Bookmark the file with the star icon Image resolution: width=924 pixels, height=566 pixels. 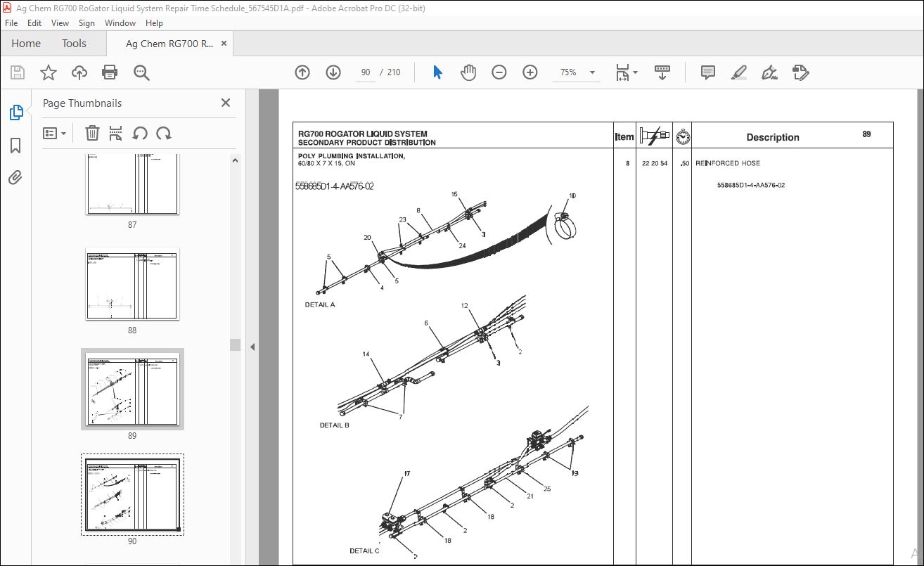pyautogui.click(x=49, y=72)
